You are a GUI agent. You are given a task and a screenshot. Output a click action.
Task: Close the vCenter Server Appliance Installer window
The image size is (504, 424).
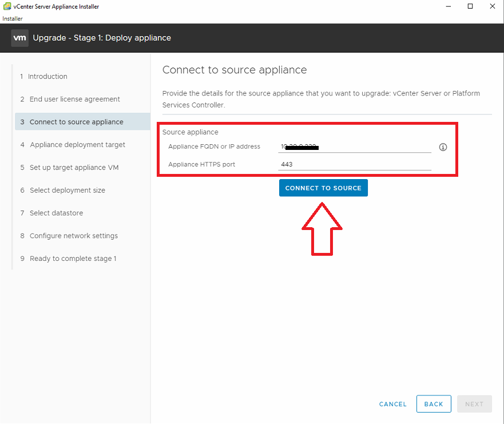(x=492, y=6)
